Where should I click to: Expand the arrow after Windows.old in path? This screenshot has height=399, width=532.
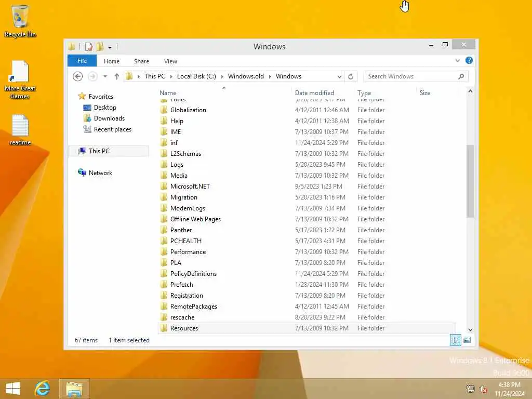[x=270, y=76]
